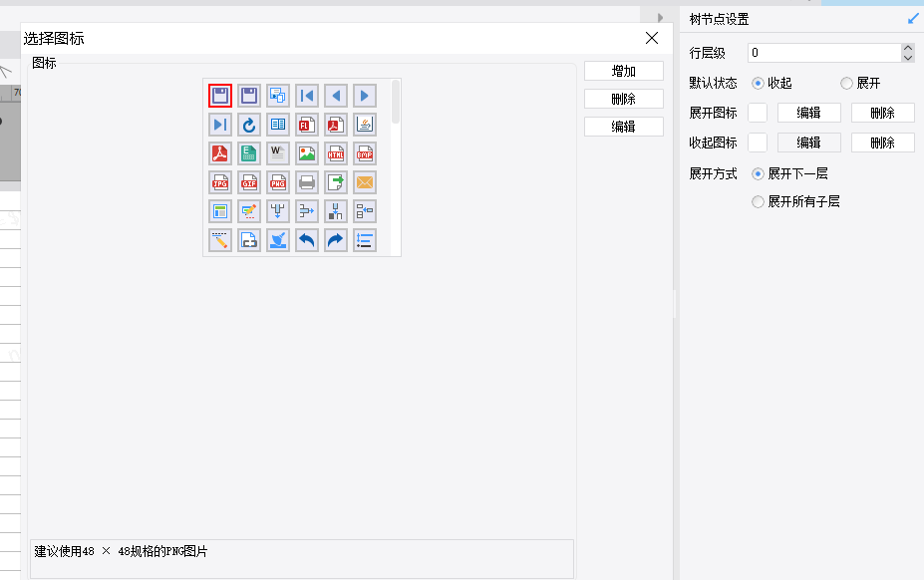Pick the landscape picture icon
The height and width of the screenshot is (580, 924).
306,153
